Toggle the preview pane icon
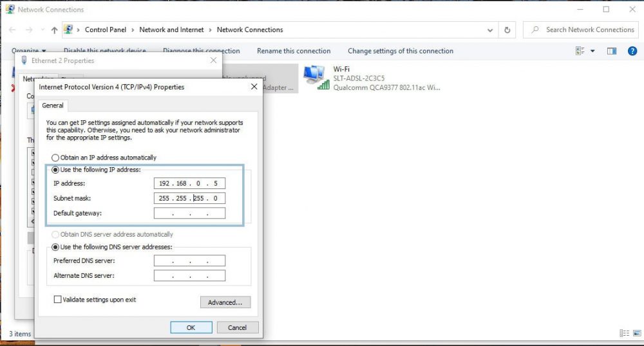The image size is (644, 346). coord(612,51)
